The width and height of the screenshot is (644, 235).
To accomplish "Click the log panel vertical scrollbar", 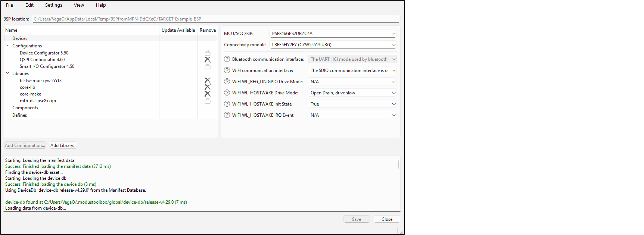I will click(398, 164).
